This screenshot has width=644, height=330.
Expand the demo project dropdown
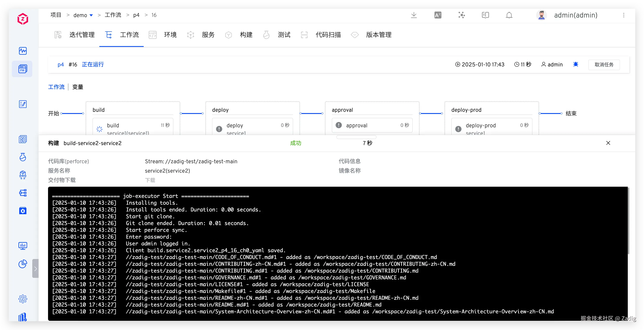click(91, 15)
